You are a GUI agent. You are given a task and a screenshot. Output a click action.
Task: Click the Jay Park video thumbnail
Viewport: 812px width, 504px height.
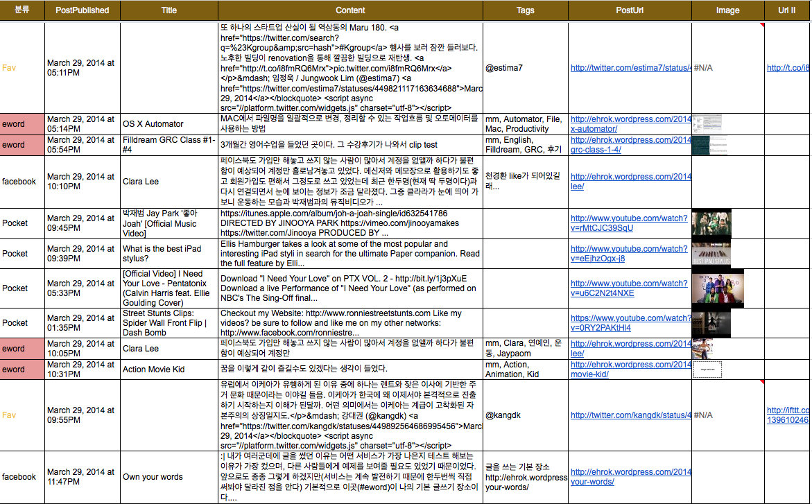click(x=711, y=223)
